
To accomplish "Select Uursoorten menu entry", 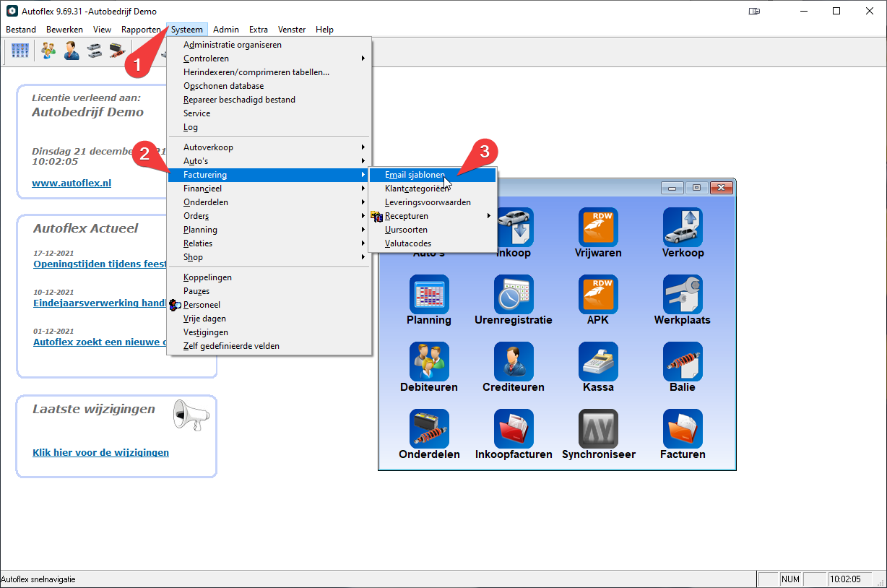I will [x=432, y=230].
